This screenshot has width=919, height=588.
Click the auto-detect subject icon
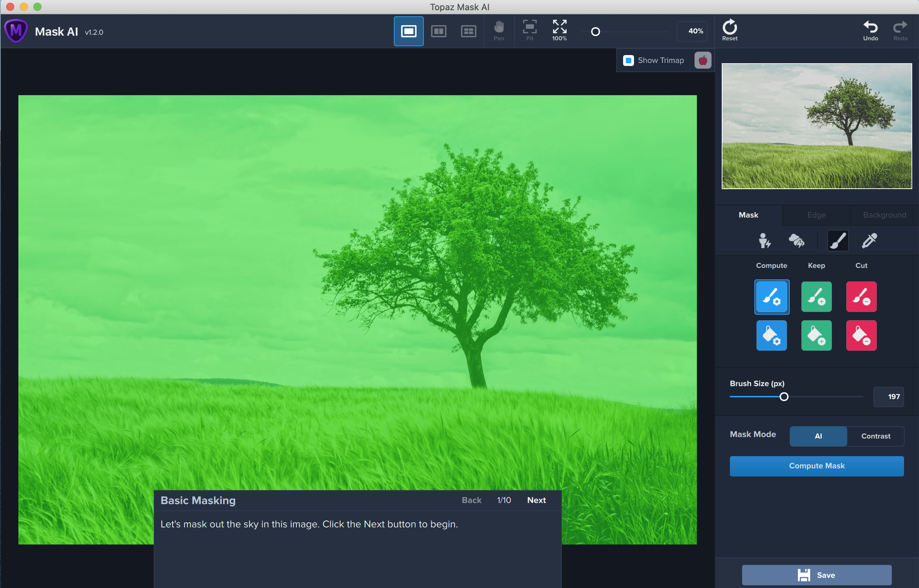click(x=764, y=241)
